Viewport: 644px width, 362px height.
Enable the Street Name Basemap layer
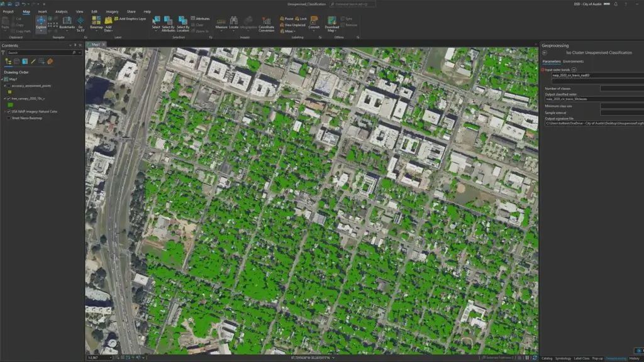click(x=8, y=118)
